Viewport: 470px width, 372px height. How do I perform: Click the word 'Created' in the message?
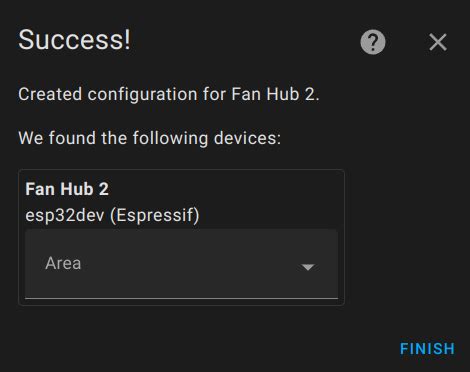pos(50,94)
